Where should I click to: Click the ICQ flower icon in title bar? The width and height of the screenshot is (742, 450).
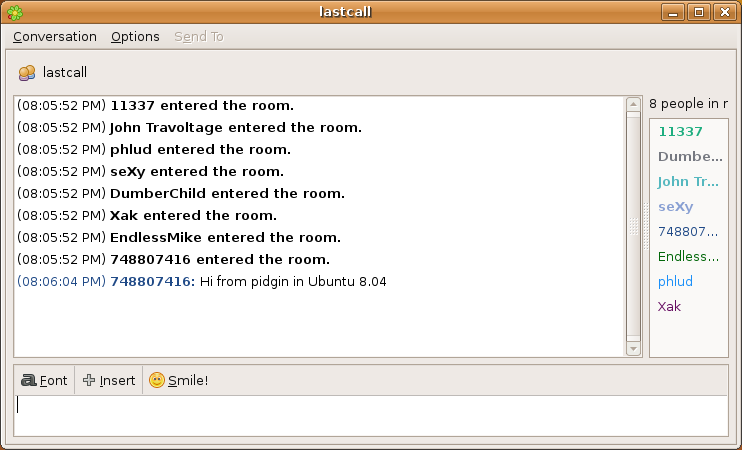tap(14, 12)
